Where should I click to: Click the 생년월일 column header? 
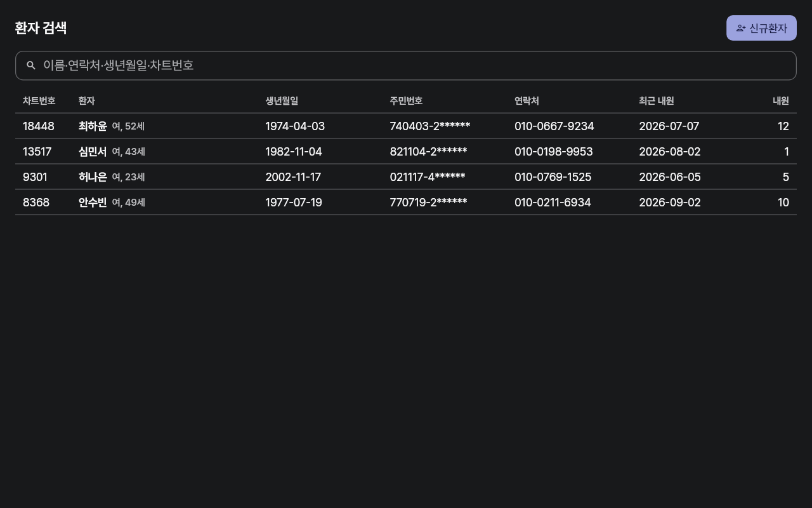tap(282, 101)
